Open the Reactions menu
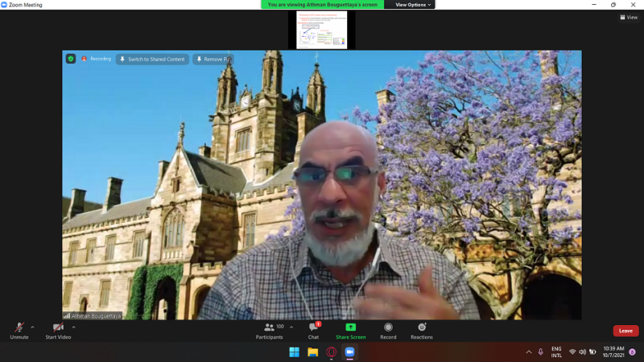This screenshot has width=644, height=362. (x=421, y=330)
